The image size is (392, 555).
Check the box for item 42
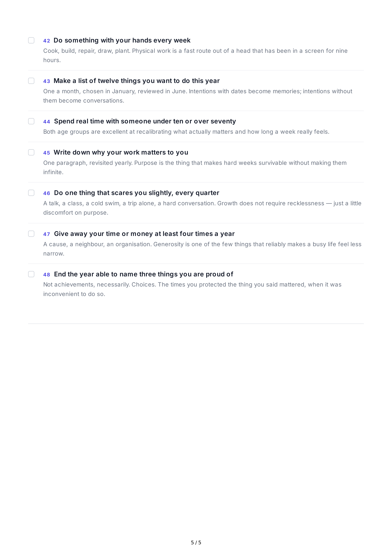pyautogui.click(x=31, y=40)
